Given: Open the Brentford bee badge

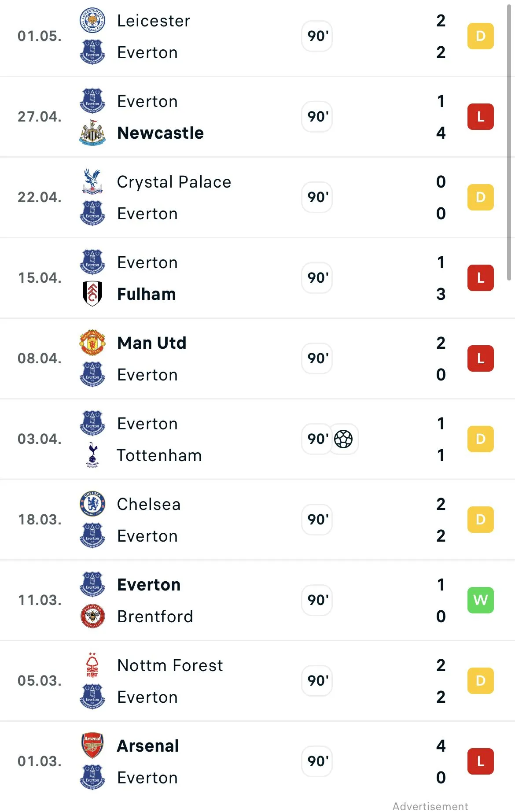Looking at the screenshot, I should coord(92,616).
